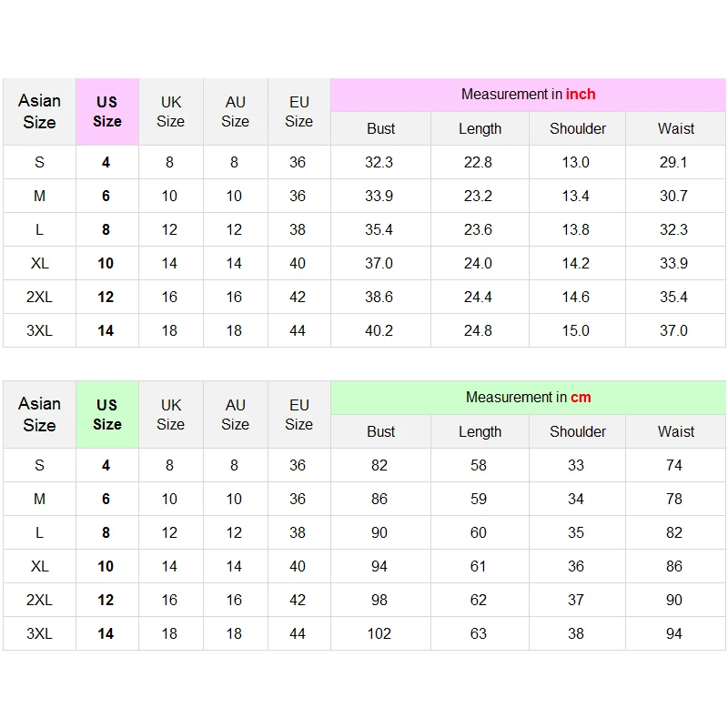
Task: Select the waist cell showing 74
Action: click(x=673, y=465)
